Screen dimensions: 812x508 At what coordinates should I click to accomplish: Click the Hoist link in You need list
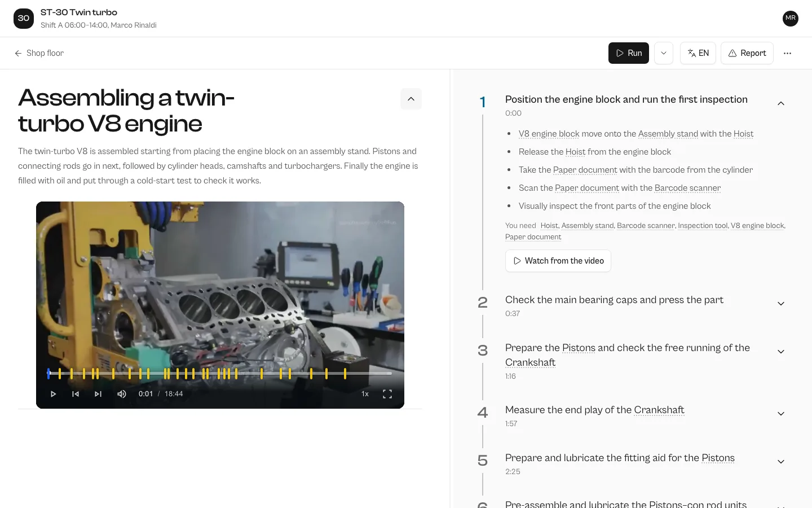pyautogui.click(x=549, y=225)
